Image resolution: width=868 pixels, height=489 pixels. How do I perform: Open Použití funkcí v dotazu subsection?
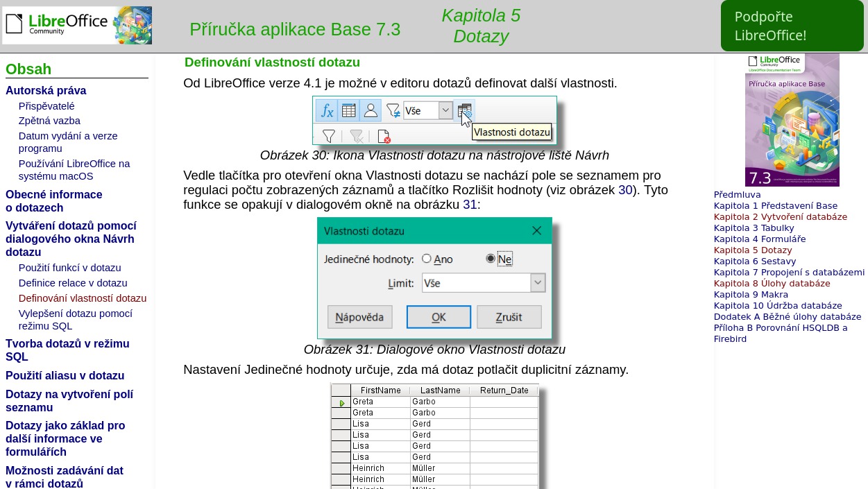70,268
